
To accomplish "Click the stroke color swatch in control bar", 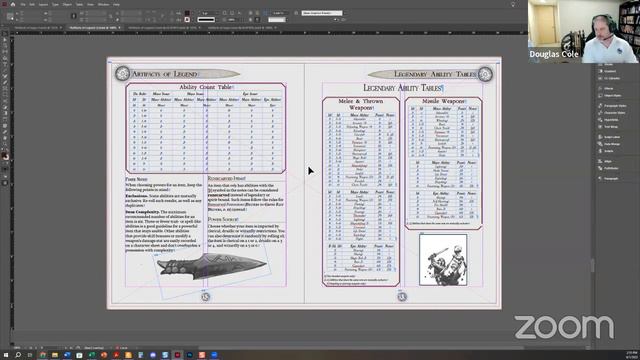I will point(187,20).
